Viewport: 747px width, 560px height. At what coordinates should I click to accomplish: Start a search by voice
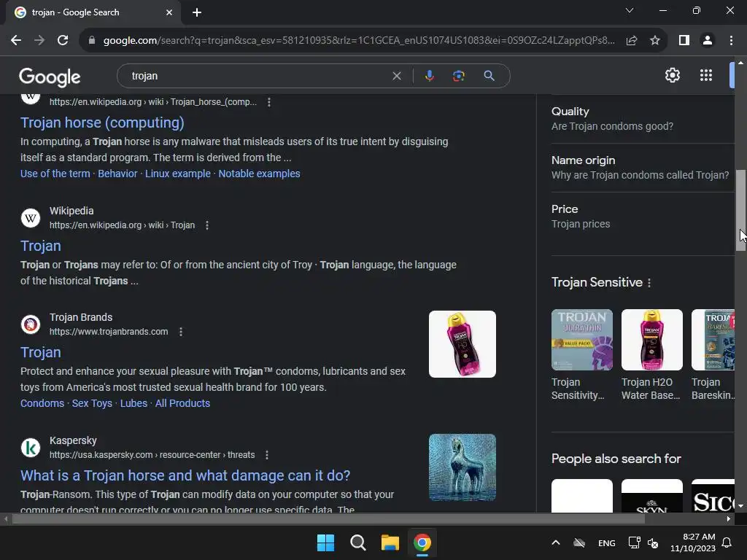(429, 76)
